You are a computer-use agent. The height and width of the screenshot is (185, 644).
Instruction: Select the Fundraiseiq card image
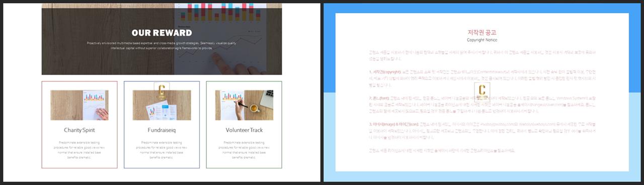coord(162,105)
